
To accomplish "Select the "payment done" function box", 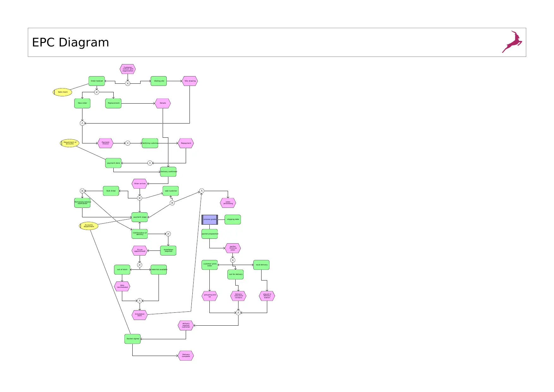I will pos(113,163).
